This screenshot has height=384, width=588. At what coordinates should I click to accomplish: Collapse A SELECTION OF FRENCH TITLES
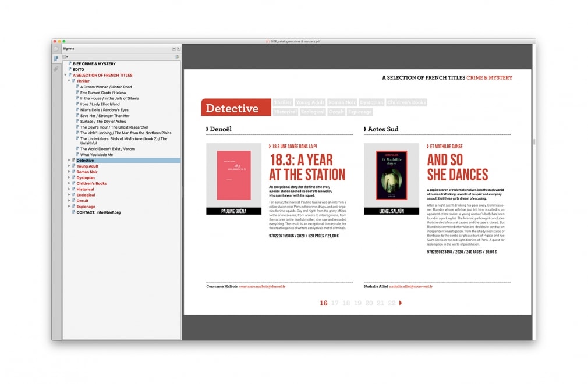[65, 75]
